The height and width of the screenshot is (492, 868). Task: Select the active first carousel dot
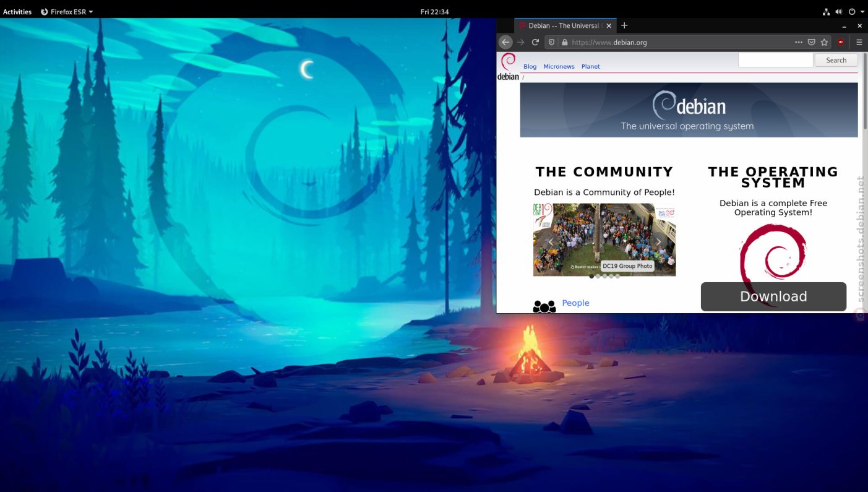click(591, 276)
